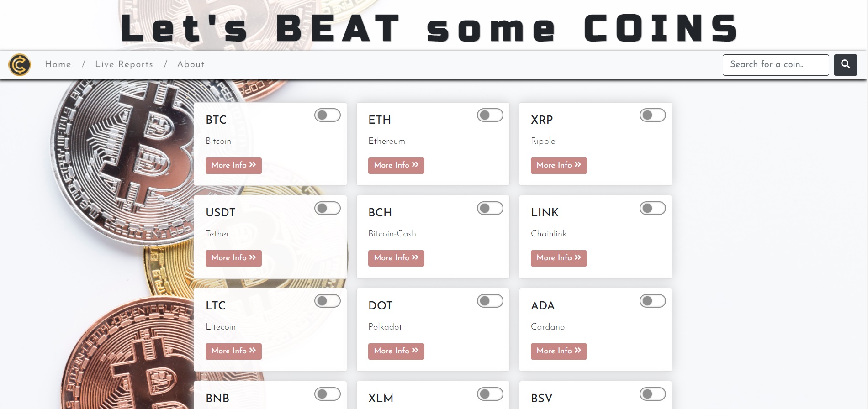Show More Info for Ripple
868x409 pixels.
(x=559, y=165)
